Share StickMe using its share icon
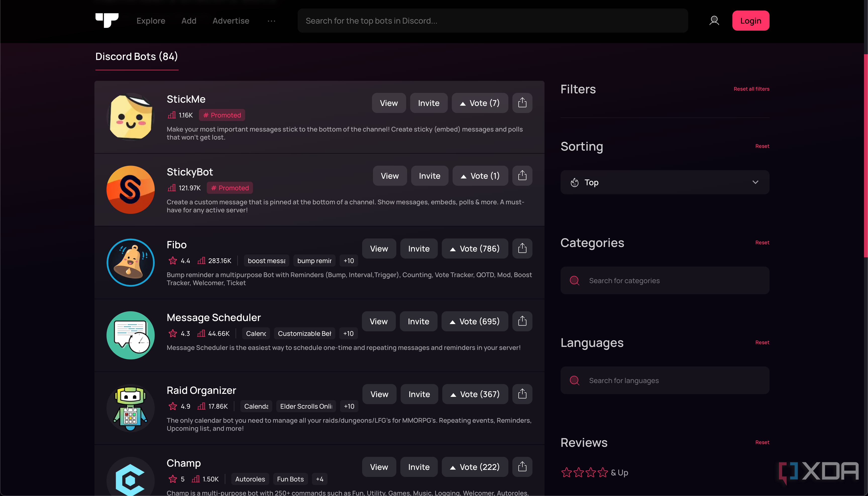The image size is (868, 496). coord(522,103)
